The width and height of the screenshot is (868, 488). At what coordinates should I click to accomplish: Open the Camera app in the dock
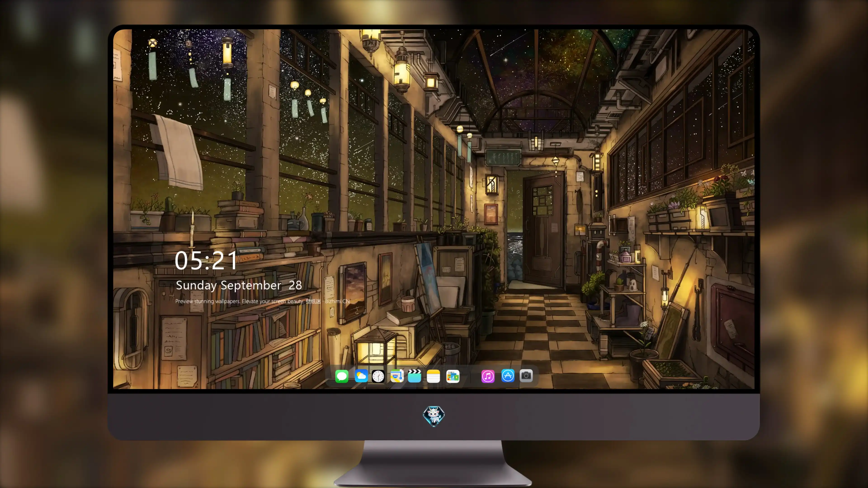(x=526, y=376)
